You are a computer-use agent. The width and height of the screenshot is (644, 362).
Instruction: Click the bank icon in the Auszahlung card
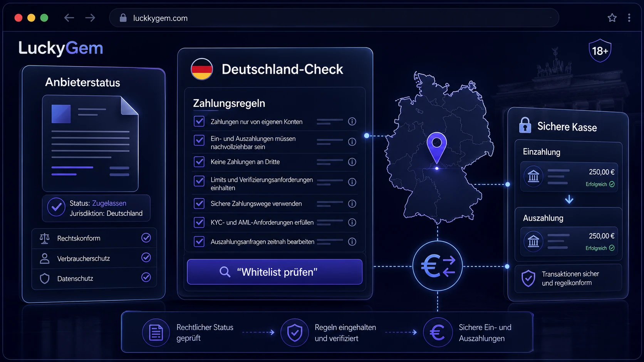click(x=533, y=241)
